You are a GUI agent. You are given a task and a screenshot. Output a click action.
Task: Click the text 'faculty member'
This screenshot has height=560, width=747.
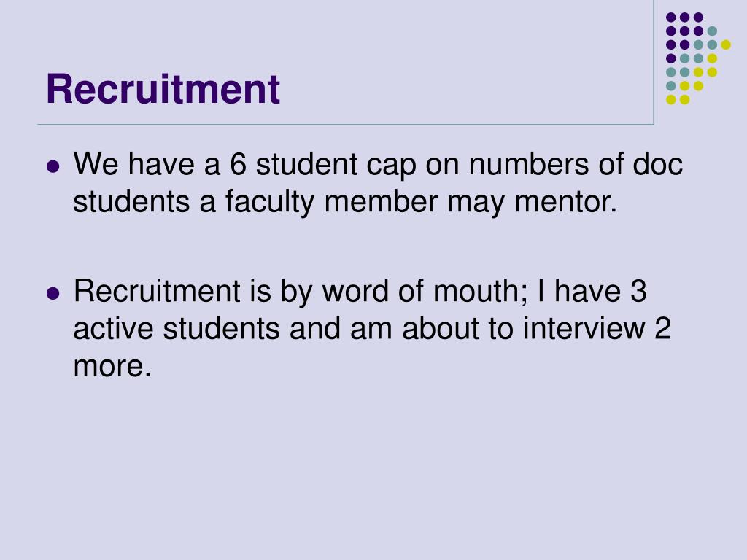pyautogui.click(x=332, y=201)
